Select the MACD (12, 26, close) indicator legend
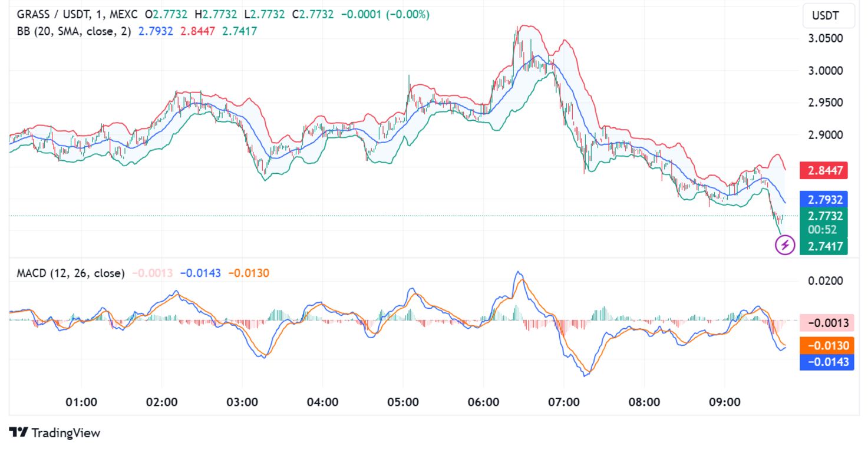The width and height of the screenshot is (868, 449). point(71,273)
